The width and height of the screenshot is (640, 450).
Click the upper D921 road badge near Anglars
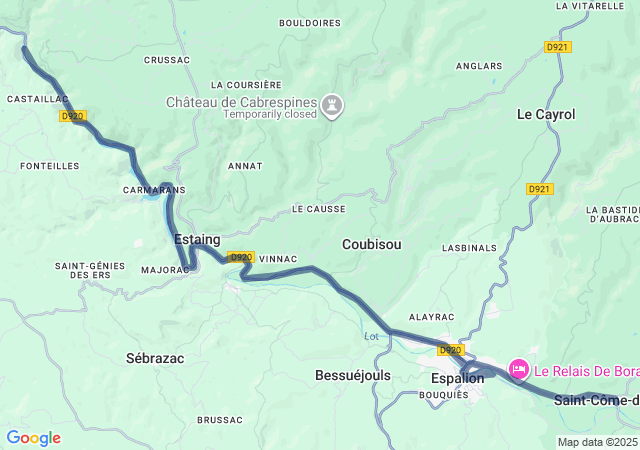coord(558,47)
